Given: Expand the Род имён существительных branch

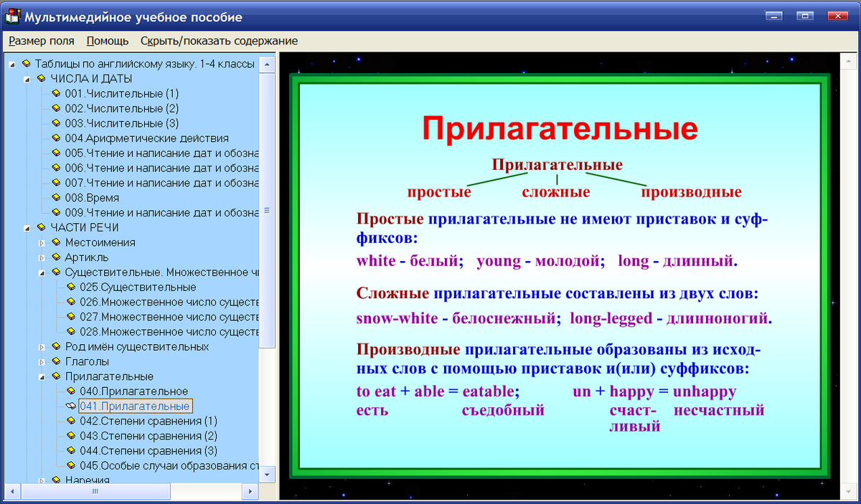Looking at the screenshot, I should coord(42,346).
